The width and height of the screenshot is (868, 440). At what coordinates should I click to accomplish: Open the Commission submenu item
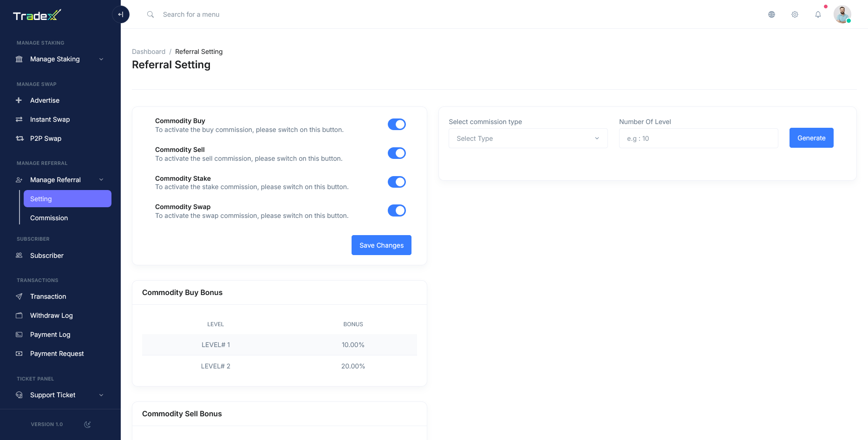(49, 218)
